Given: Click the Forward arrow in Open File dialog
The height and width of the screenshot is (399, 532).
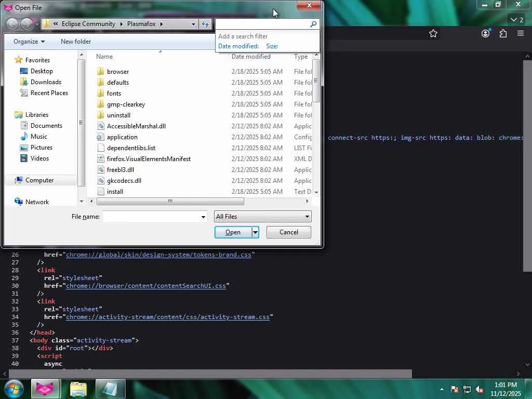Looking at the screenshot, I should click(x=26, y=24).
